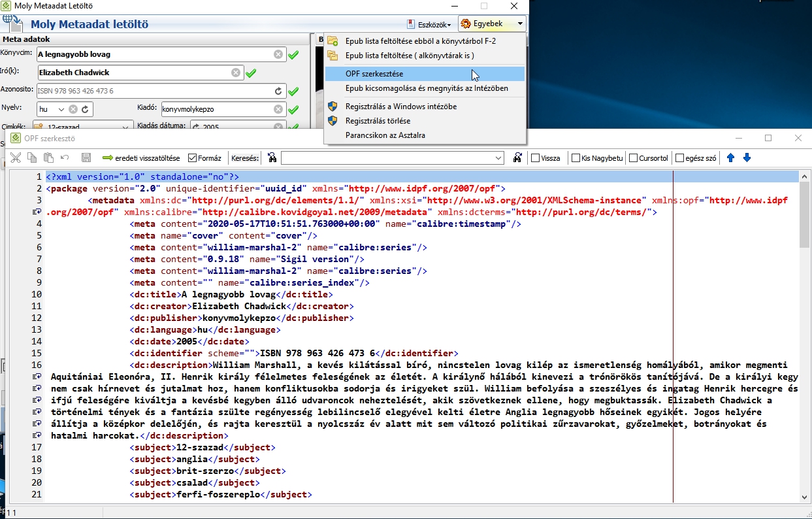The image size is (812, 519).
Task: Click into the Kiadó publisher field
Action: pos(216,109)
